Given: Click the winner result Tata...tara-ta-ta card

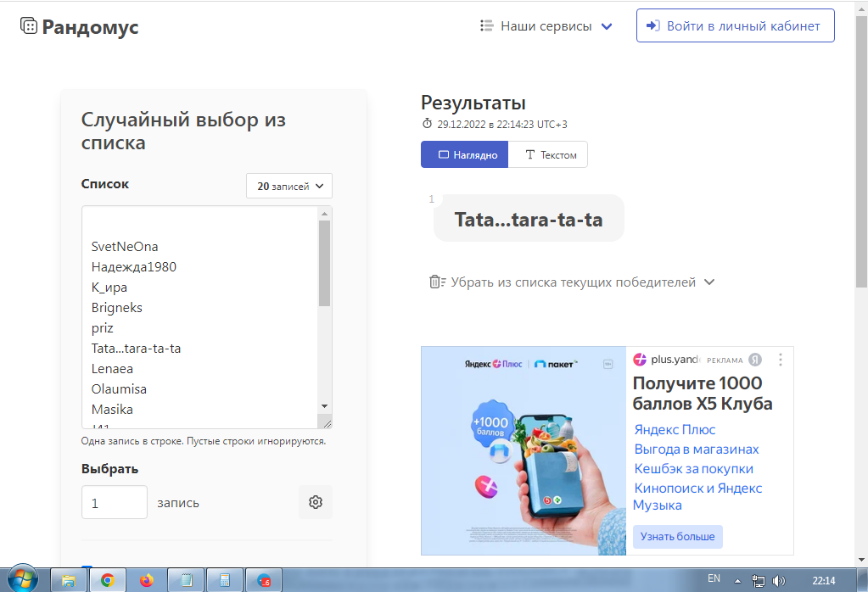Looking at the screenshot, I should tap(529, 219).
